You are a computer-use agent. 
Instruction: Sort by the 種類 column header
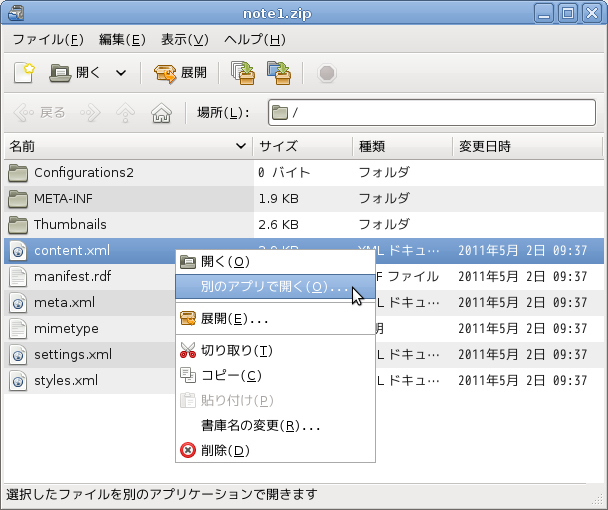(403, 147)
